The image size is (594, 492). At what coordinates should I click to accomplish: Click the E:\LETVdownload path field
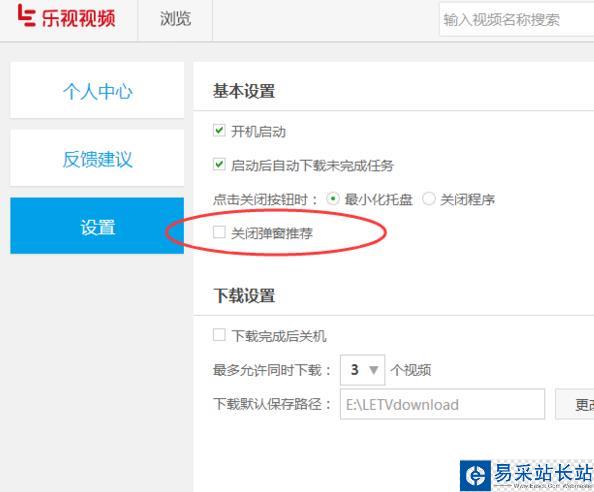(442, 404)
